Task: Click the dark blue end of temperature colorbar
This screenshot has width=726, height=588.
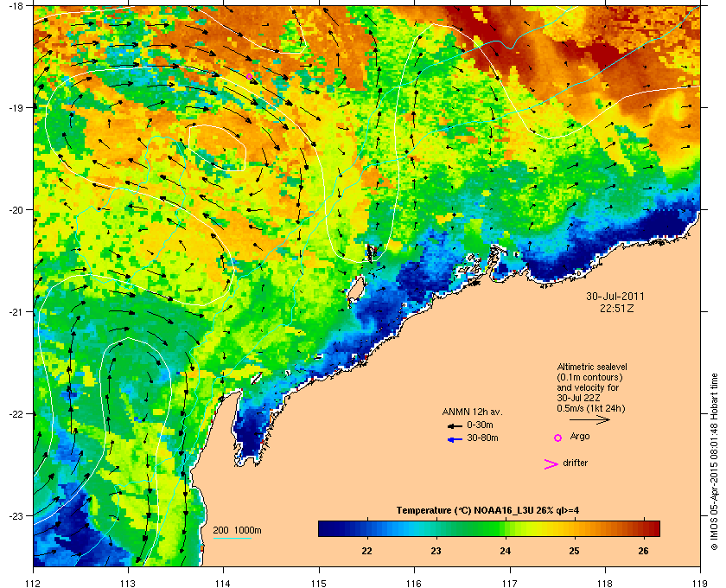Action: click(x=328, y=528)
